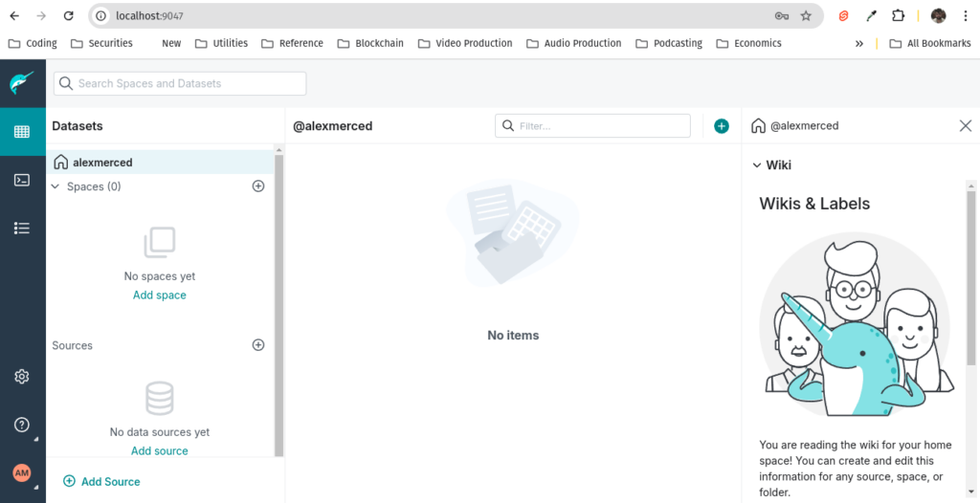The image size is (980, 503).
Task: Close the @alexmerced wiki panel
Action: (965, 125)
